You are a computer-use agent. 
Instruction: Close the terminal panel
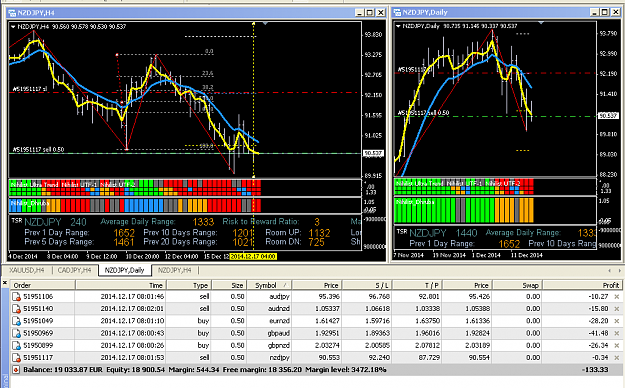(x=5, y=283)
